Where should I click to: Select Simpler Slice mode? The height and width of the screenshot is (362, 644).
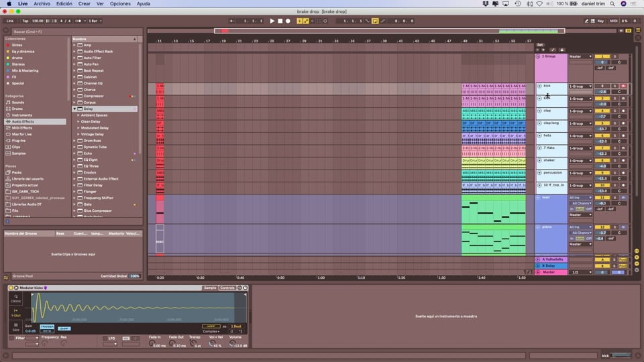coord(15,327)
